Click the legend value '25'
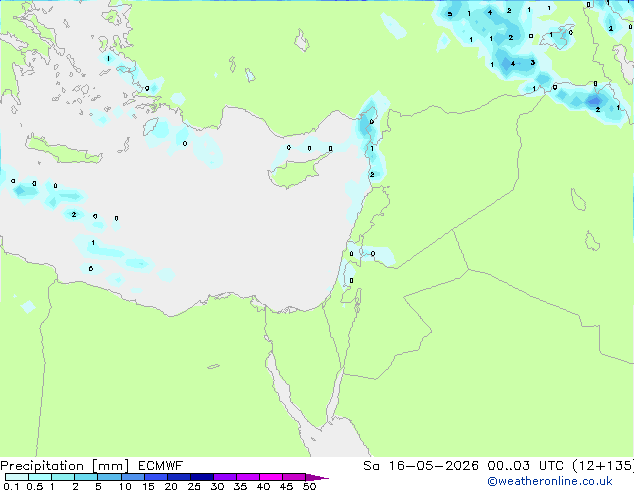This screenshot has height=490, width=634. click(x=194, y=486)
